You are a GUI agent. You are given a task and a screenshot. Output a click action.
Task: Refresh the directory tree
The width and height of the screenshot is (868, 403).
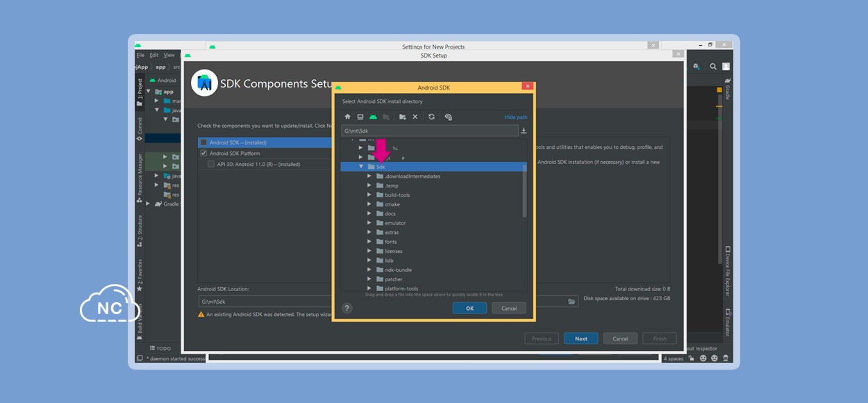431,117
